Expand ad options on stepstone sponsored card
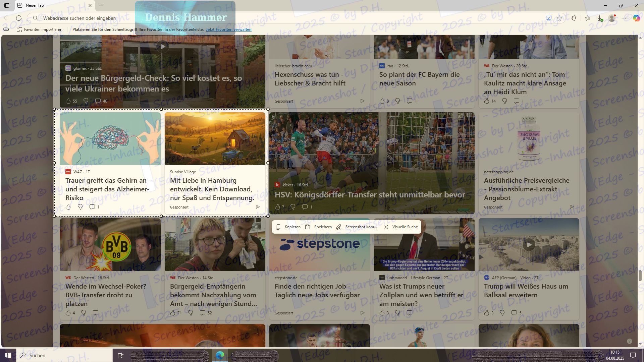 pos(362,313)
